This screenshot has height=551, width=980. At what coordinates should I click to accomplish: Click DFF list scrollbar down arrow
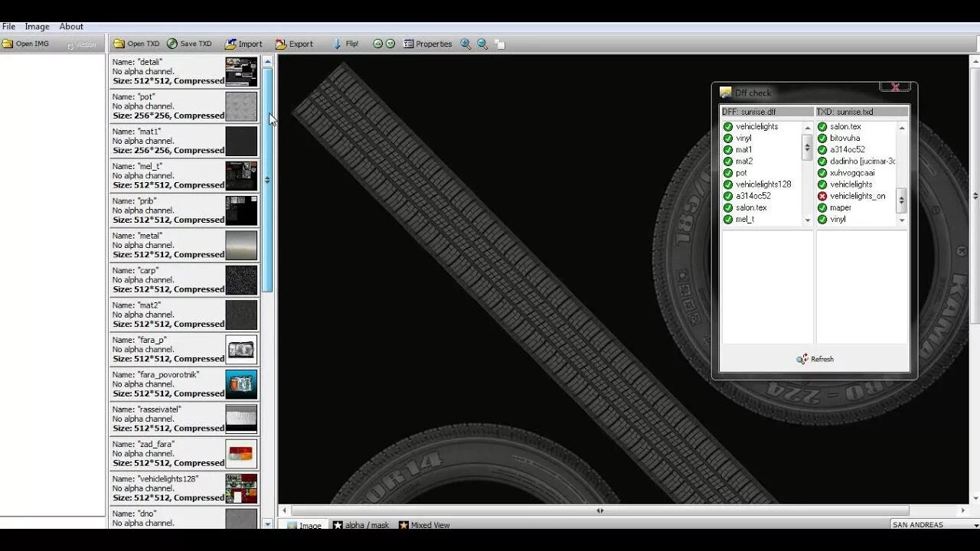[x=807, y=220]
